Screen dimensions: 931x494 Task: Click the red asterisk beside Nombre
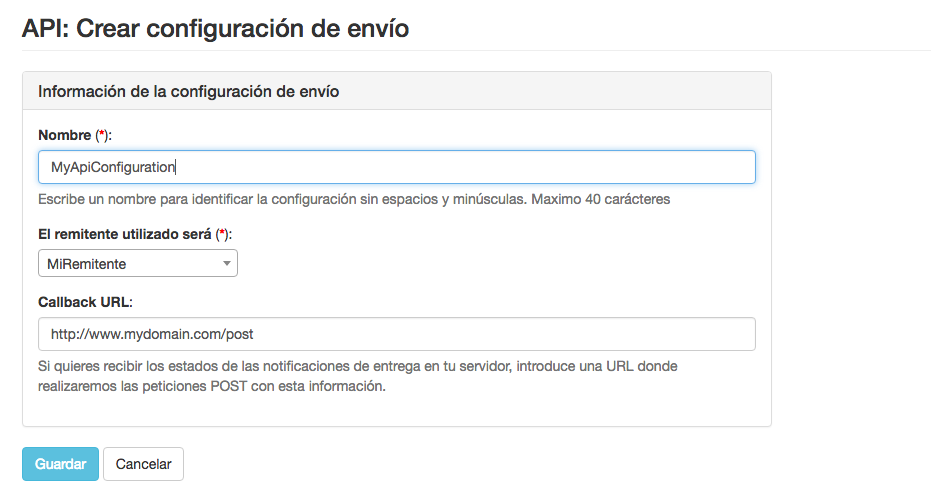click(100, 135)
